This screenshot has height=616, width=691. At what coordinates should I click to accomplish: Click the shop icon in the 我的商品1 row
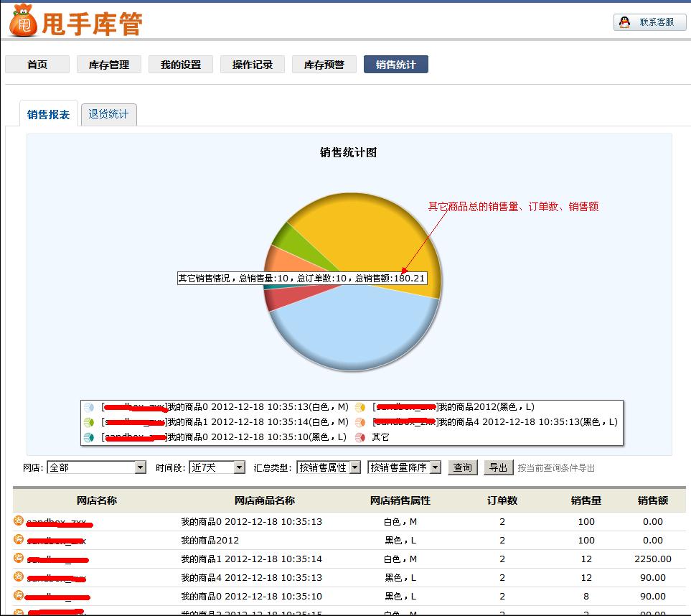pos(19,558)
